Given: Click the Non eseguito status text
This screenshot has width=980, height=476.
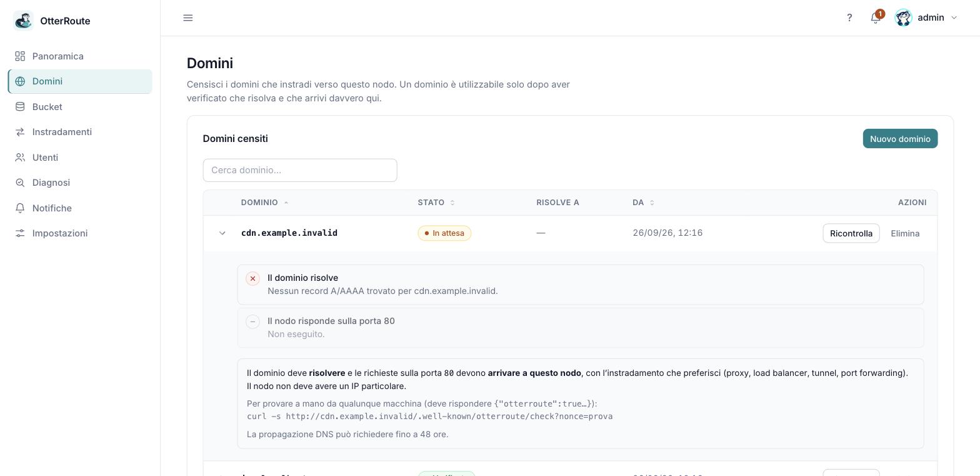Looking at the screenshot, I should point(296,334).
